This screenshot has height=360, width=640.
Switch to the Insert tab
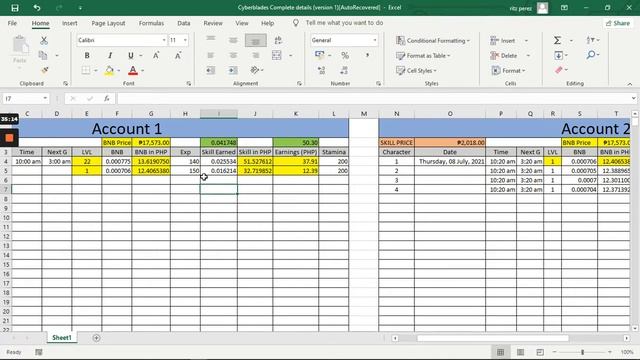70,23
